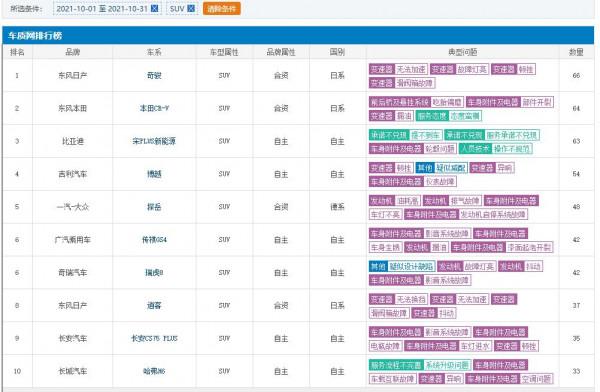This screenshot has width=600, height=392.
Task: Click the 故障灯亮 tag in the 奇骏 row
Action: [472, 69]
